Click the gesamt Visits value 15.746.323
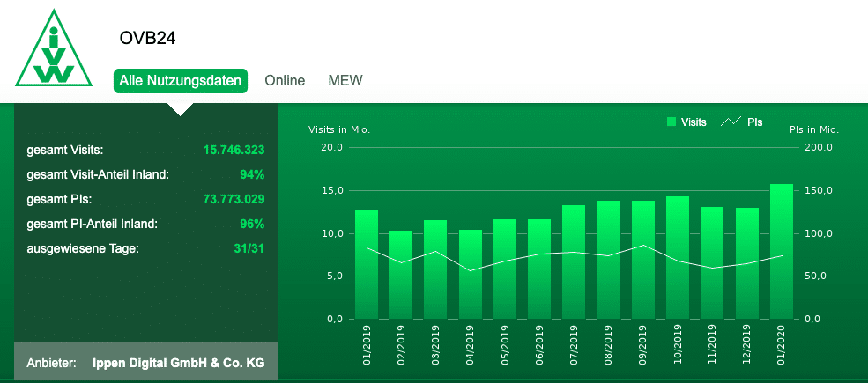Screen dimensions: 868x383 [x=234, y=150]
